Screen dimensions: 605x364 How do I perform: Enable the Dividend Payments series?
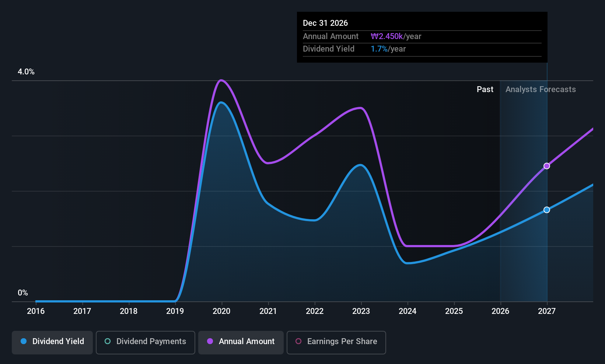click(x=146, y=342)
